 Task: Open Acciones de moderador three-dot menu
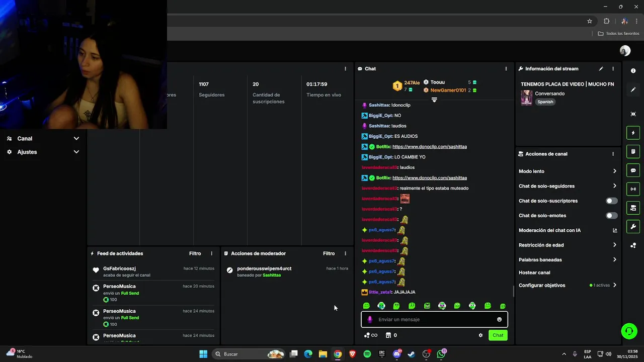(345, 253)
